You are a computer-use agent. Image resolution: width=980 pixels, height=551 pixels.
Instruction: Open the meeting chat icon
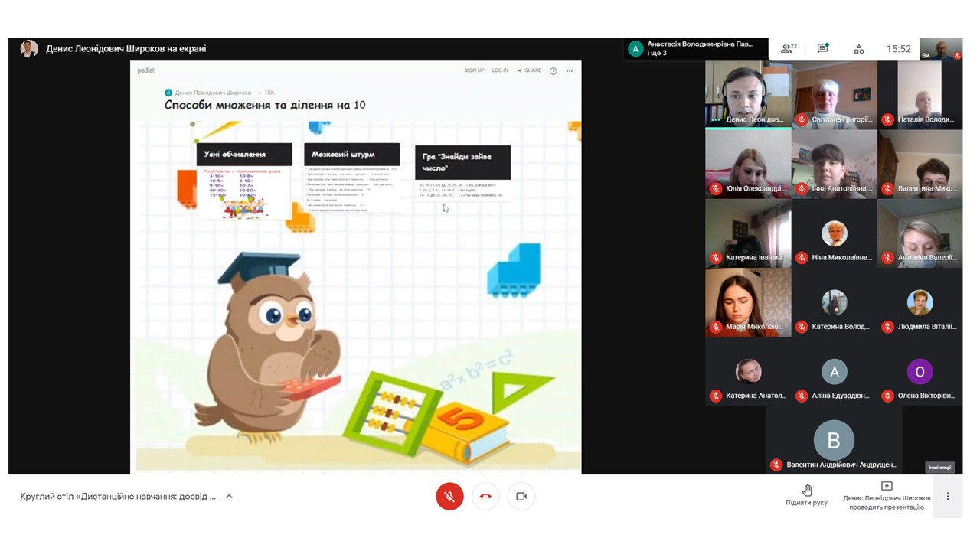[823, 49]
